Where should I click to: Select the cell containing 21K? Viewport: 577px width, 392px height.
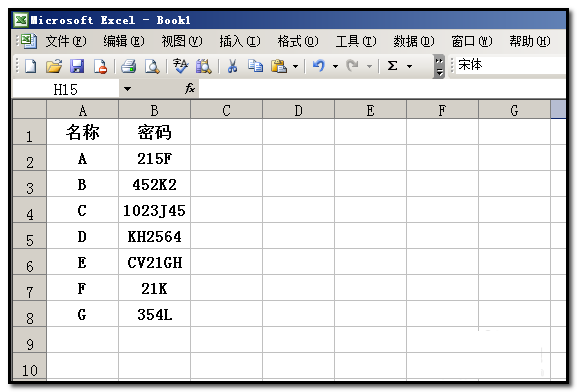(154, 288)
